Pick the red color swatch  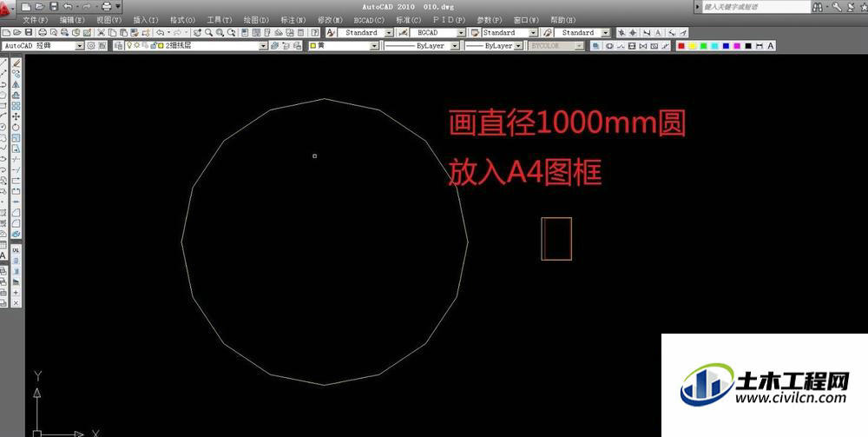point(681,46)
